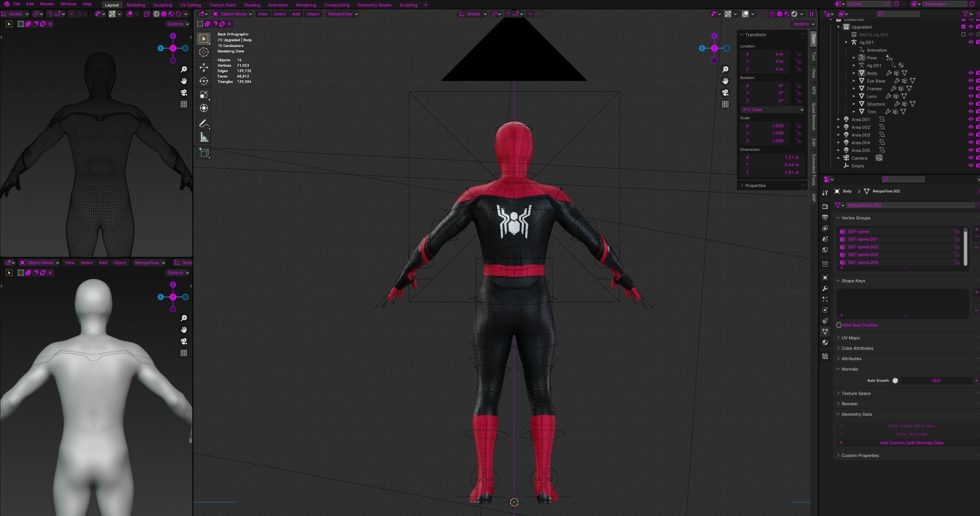Toggle Auto Smooth checkbox in Normals

[x=895, y=381]
